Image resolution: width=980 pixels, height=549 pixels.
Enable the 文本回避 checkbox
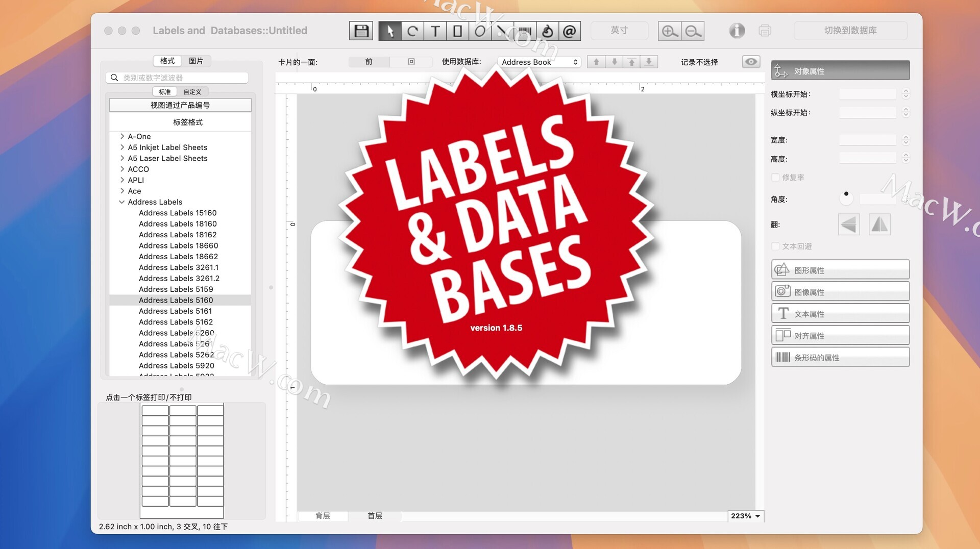(775, 246)
